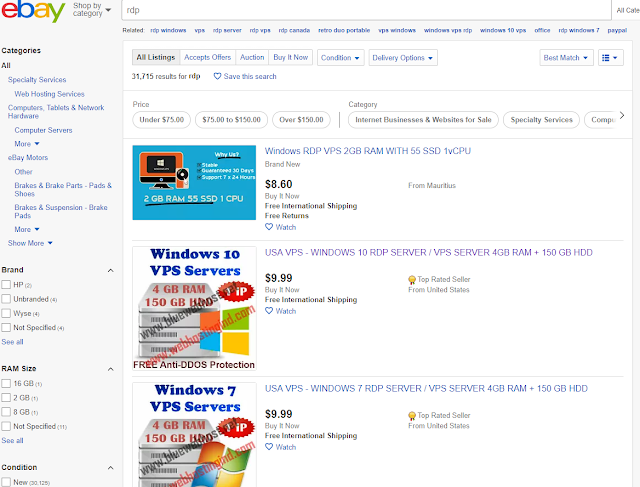Viewport: 640px width, 487px height.
Task: Click related search windows vps rdp
Action: point(448,30)
